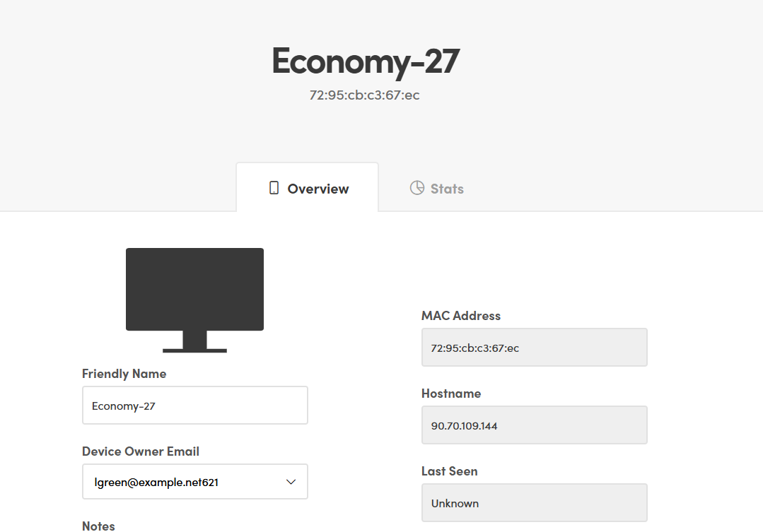
Task: Click the Device Owner Email chevron arrow
Action: point(291,482)
